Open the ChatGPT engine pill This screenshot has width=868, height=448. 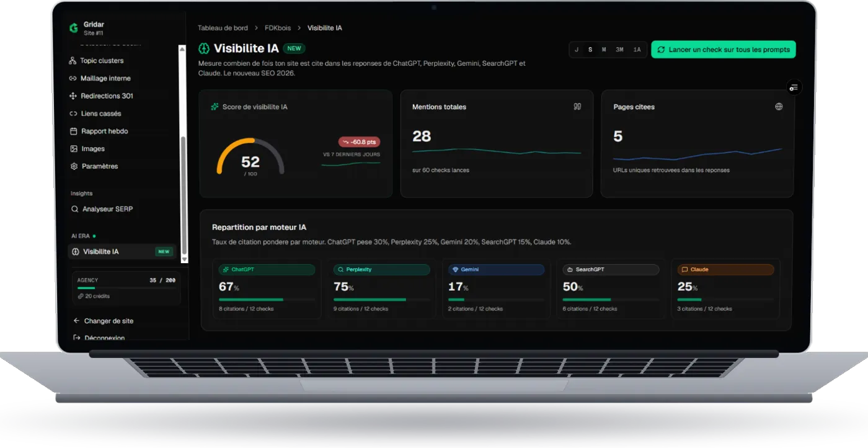point(267,270)
